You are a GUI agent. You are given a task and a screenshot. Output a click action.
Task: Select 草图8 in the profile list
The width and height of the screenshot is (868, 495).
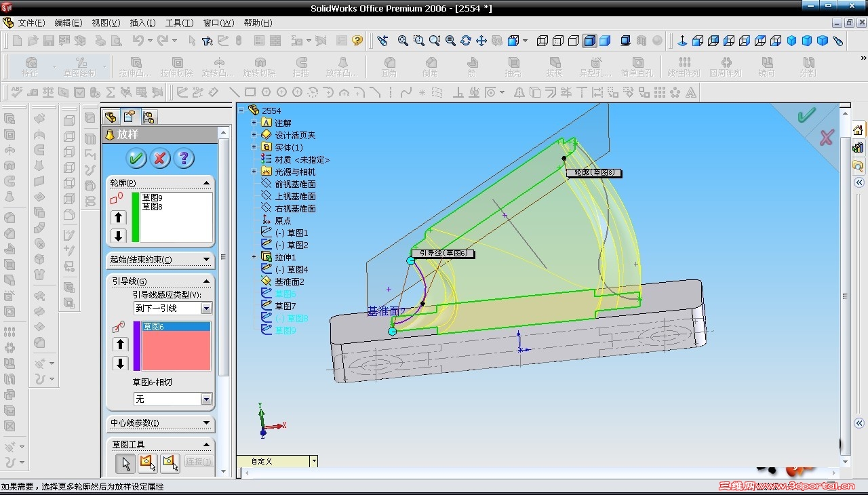[152, 206]
